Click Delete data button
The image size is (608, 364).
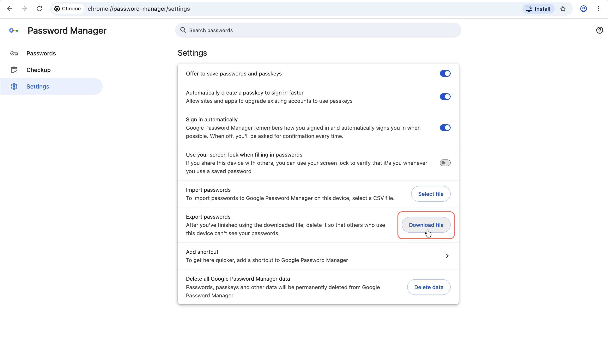(429, 287)
